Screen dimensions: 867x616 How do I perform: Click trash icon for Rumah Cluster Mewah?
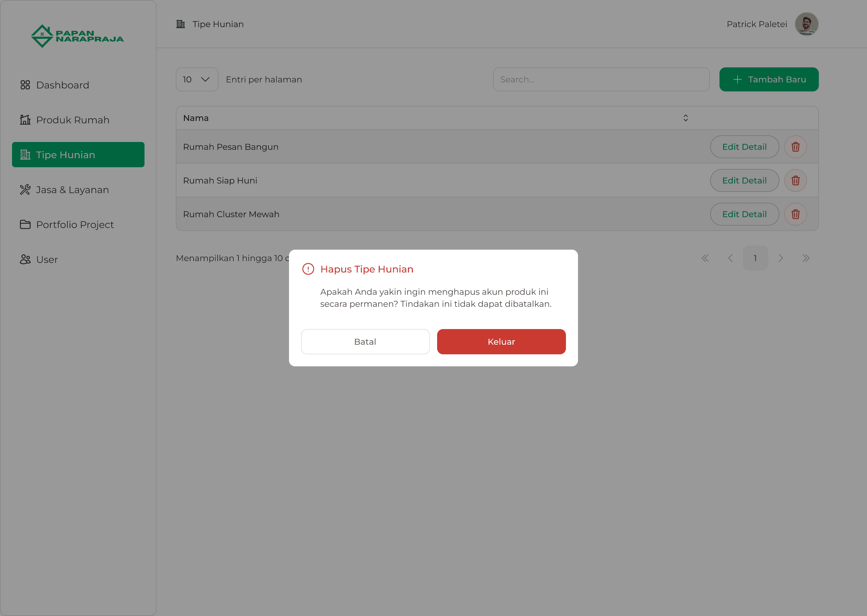[x=795, y=214]
